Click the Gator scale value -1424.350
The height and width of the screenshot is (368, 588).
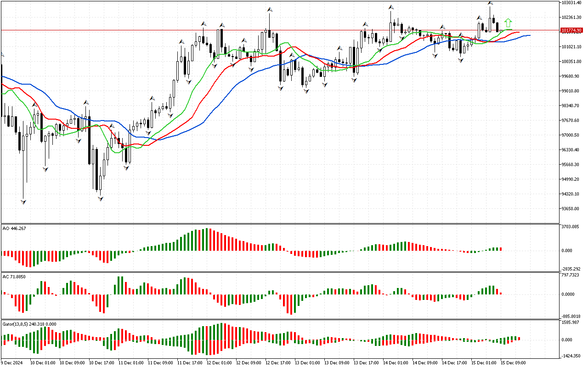coord(571,356)
